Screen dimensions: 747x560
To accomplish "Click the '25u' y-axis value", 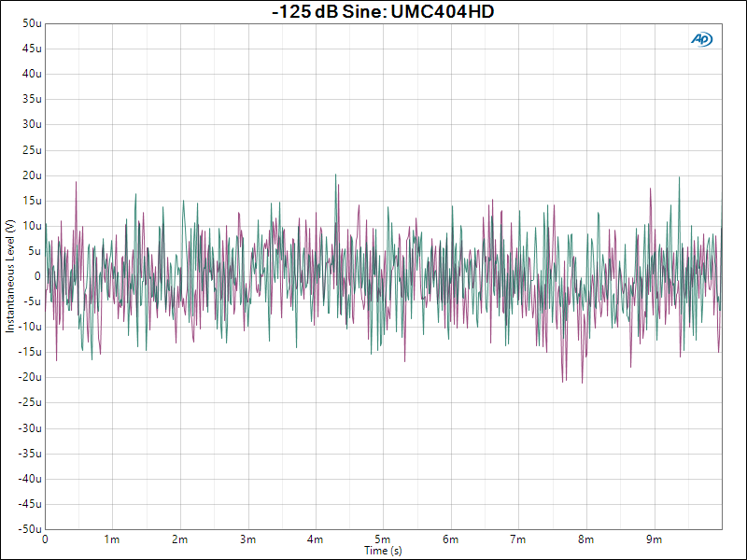I will point(32,150).
